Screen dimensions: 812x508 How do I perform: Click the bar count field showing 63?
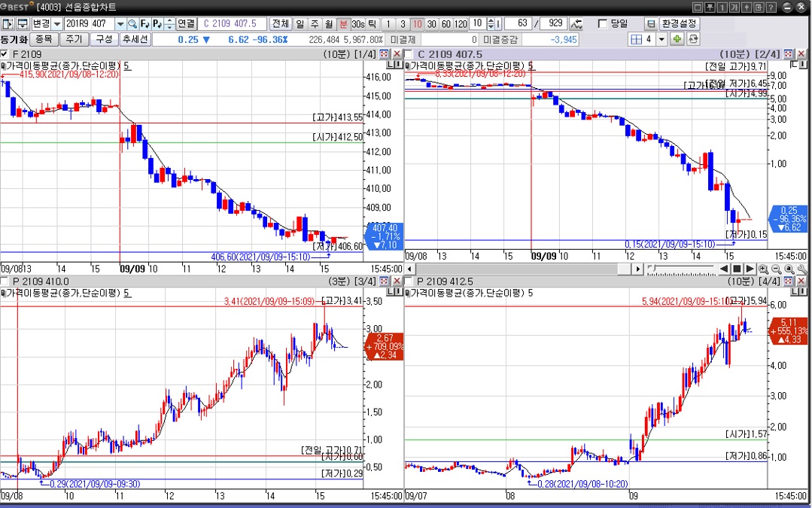519,24
